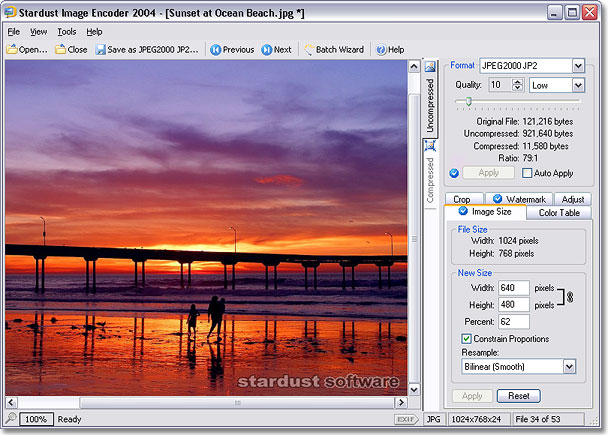Screen dimensions: 608x435
Task: Click the vertical scrollbar down arrow
Action: (414, 389)
